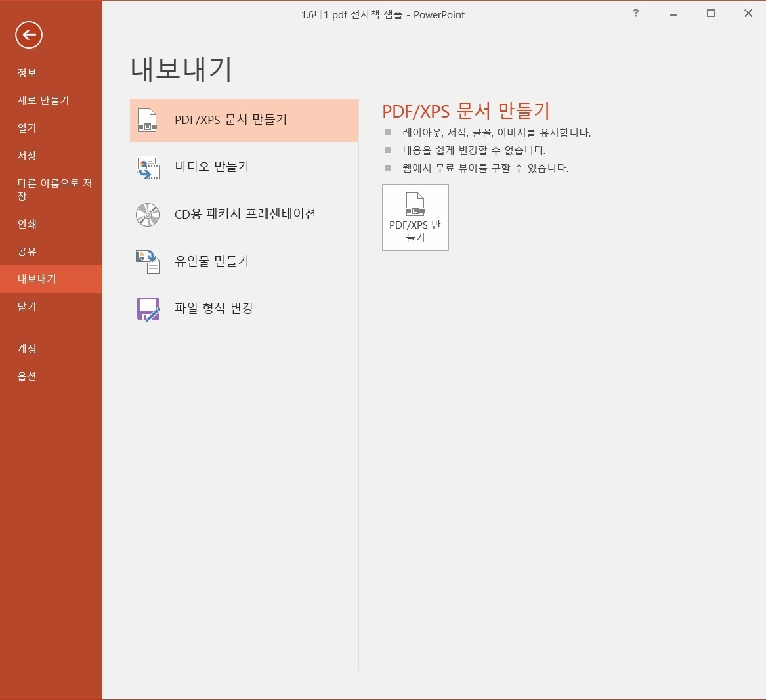This screenshot has width=766, height=700.
Task: Select the CD package presentation disc icon
Action: tap(147, 214)
